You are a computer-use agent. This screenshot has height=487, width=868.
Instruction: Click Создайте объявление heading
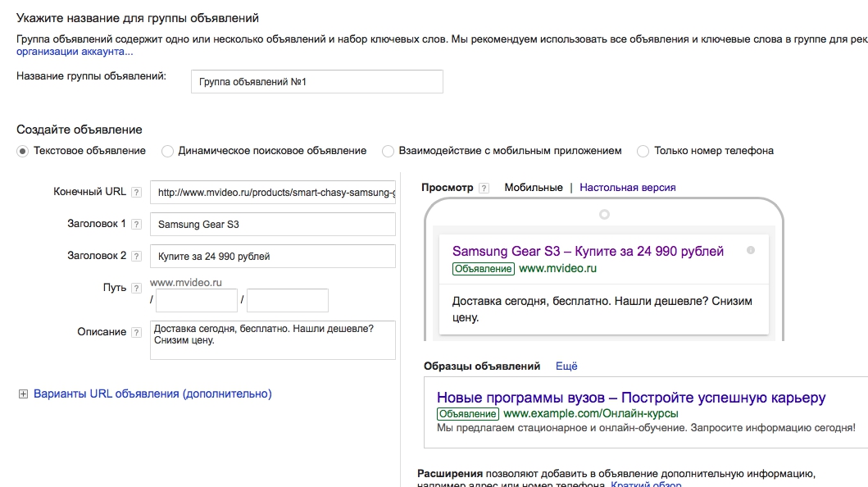coord(80,130)
